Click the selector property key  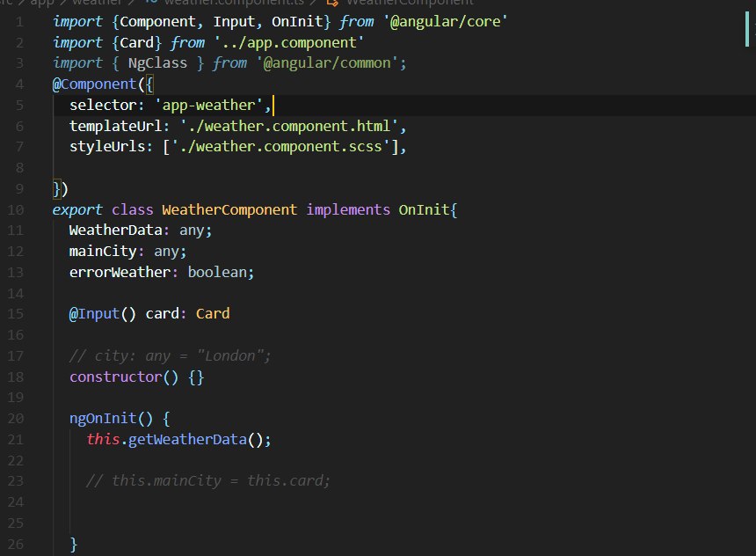point(103,106)
